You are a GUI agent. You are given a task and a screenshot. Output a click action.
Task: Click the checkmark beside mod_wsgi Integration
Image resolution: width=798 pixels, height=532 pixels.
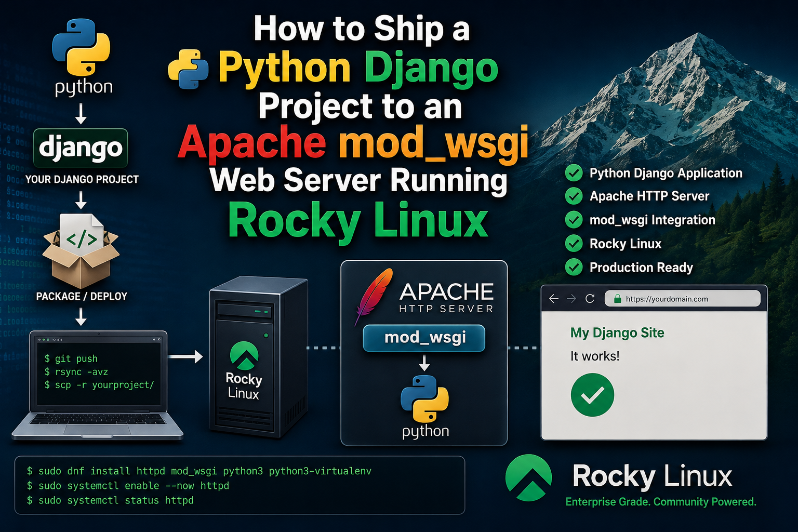click(574, 220)
